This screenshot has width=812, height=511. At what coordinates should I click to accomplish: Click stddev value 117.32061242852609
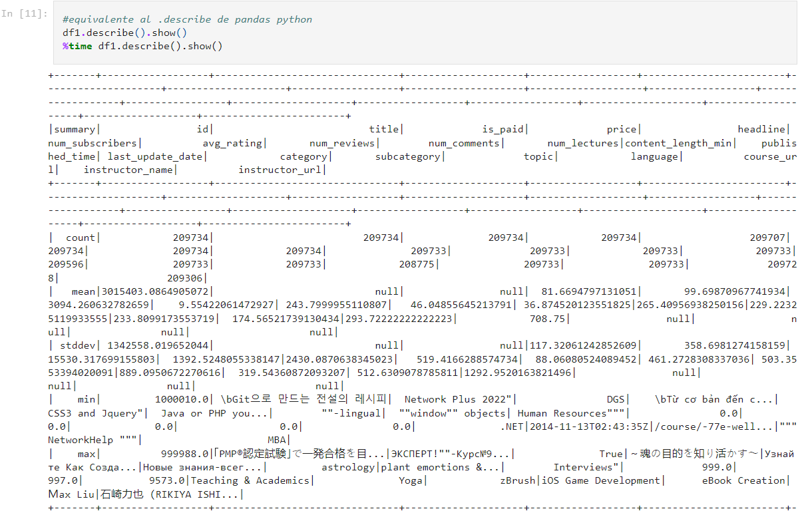(x=583, y=345)
